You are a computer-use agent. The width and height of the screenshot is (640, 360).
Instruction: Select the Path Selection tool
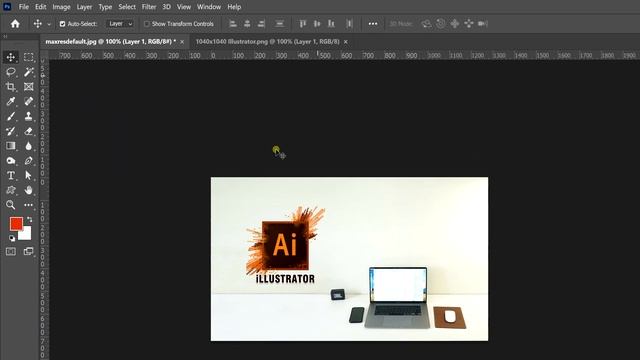28,176
